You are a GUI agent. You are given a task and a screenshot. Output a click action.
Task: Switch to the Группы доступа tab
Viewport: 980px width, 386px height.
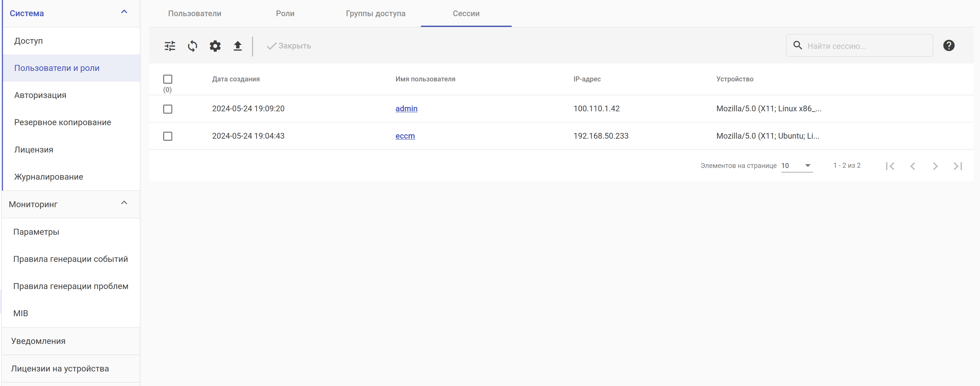pos(375,13)
